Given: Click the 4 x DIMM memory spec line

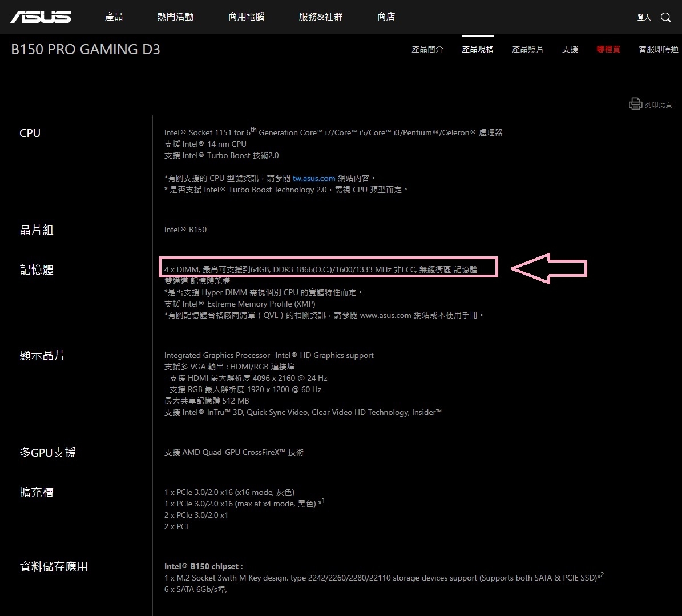Looking at the screenshot, I should click(x=321, y=269).
